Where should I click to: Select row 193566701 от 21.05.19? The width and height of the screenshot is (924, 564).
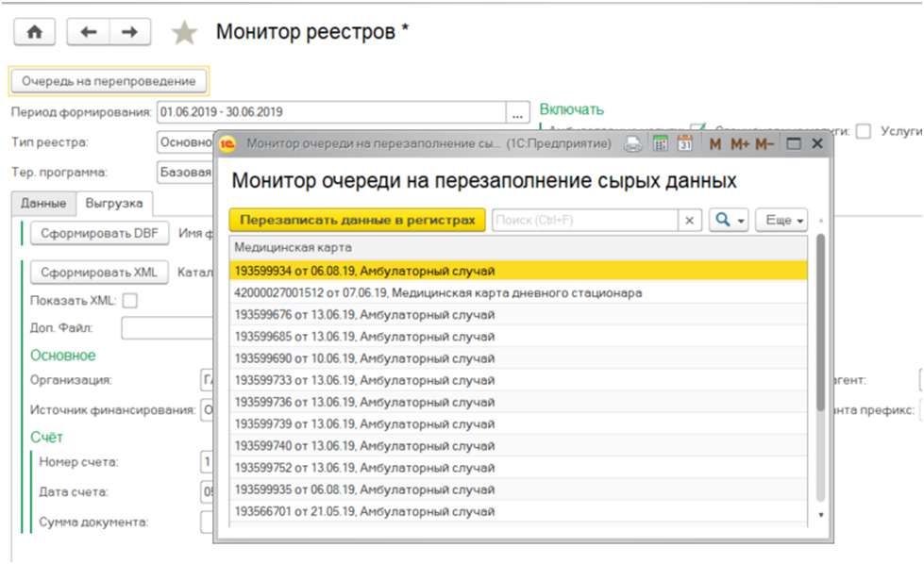518,511
